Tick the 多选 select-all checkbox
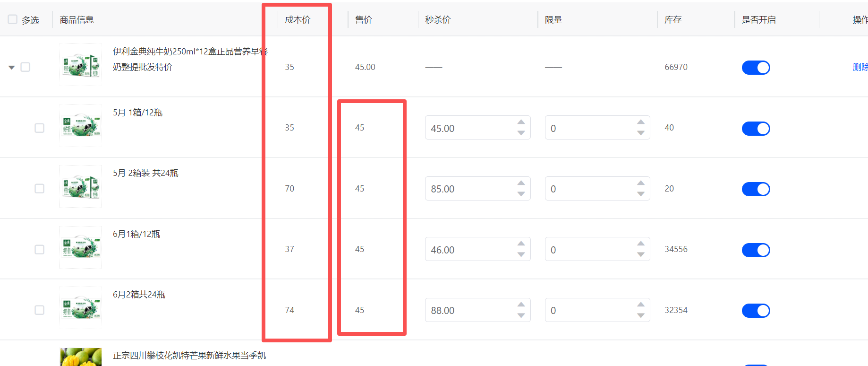868x366 pixels. coord(13,19)
